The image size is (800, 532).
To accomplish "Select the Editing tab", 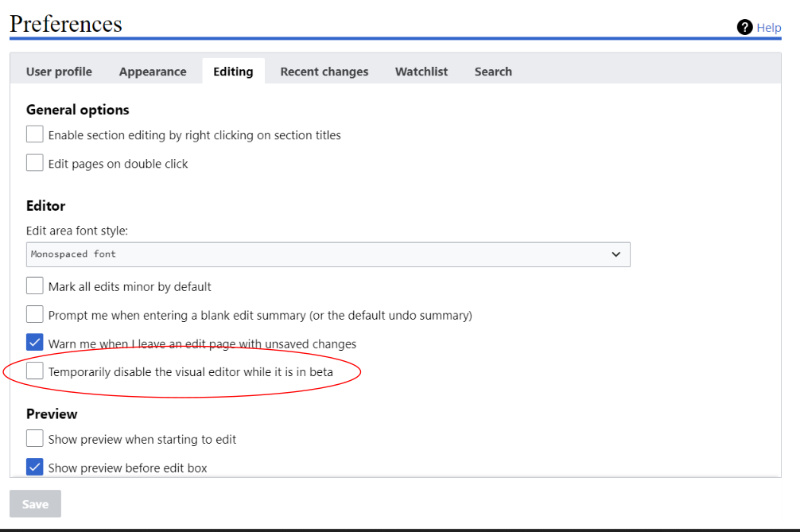I will [x=233, y=72].
